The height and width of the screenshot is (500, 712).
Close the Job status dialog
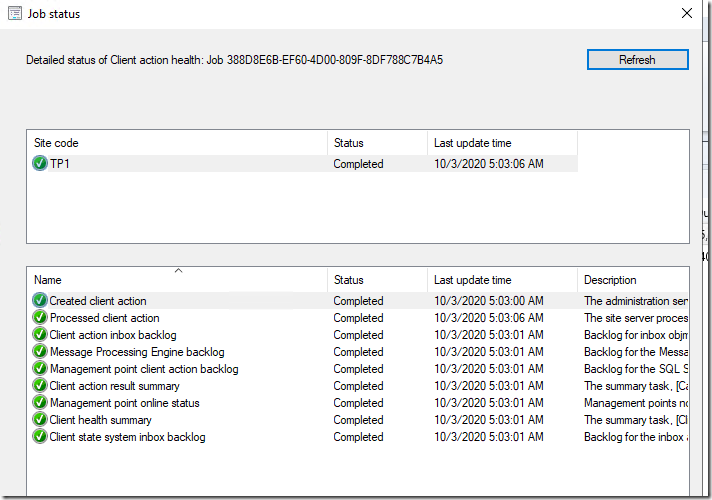pyautogui.click(x=687, y=14)
